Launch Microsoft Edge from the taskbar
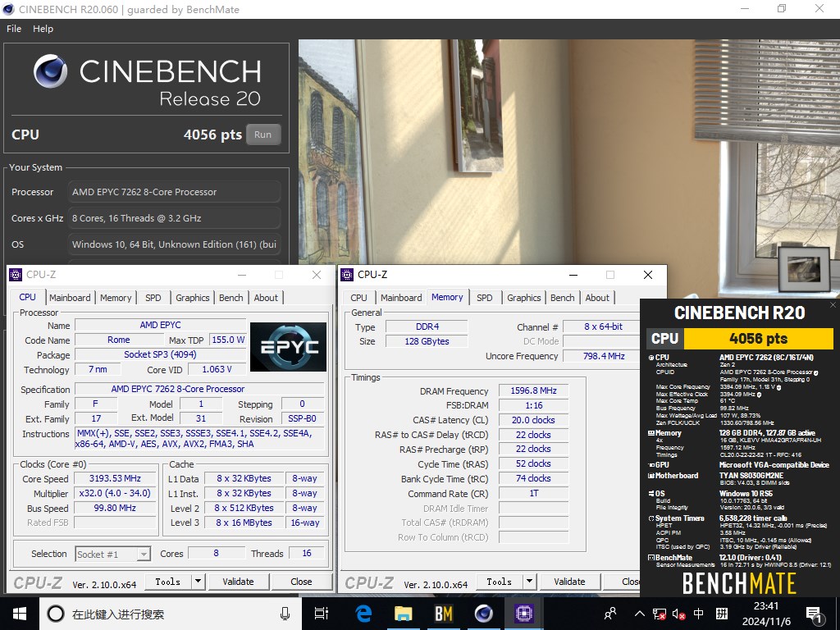Screen dimensions: 840x630 click(x=363, y=614)
